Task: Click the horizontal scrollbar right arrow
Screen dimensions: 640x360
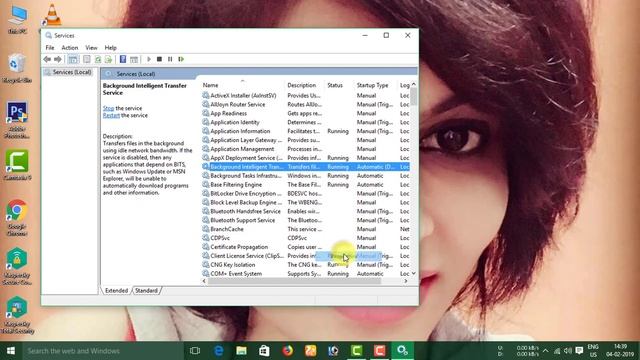Action: click(x=406, y=281)
